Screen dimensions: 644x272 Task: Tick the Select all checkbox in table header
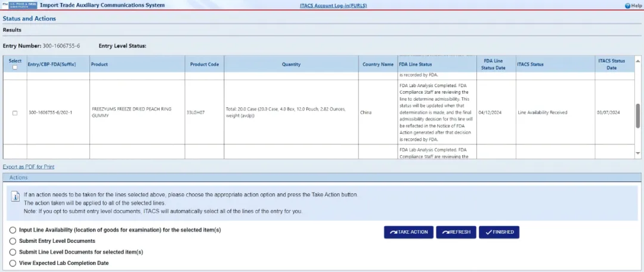(15, 67)
